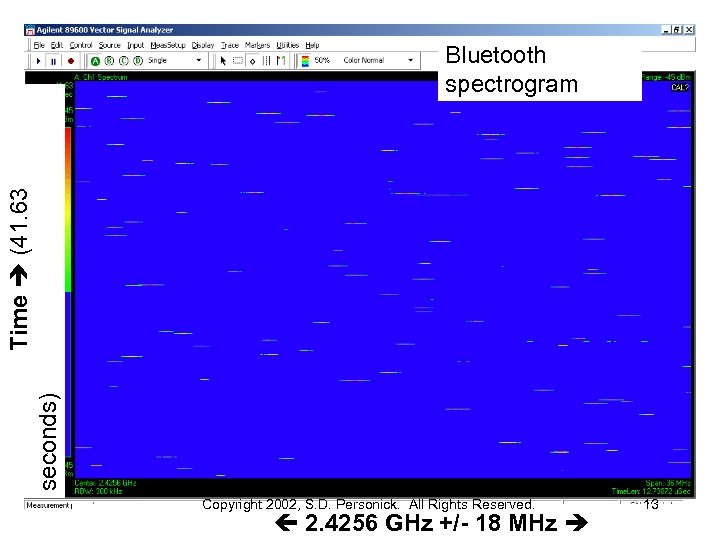Select the arrow pointer tool

(x=223, y=61)
